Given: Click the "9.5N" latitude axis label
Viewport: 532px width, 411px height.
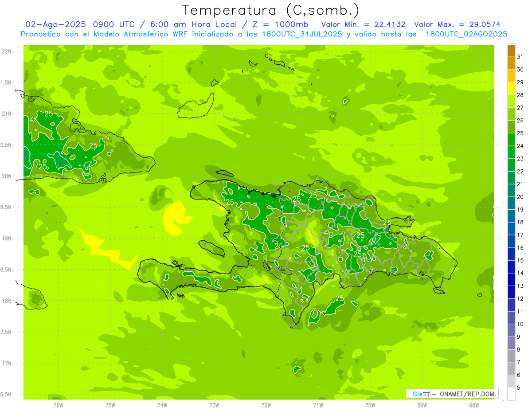Looking at the screenshot, I should 6,207.
